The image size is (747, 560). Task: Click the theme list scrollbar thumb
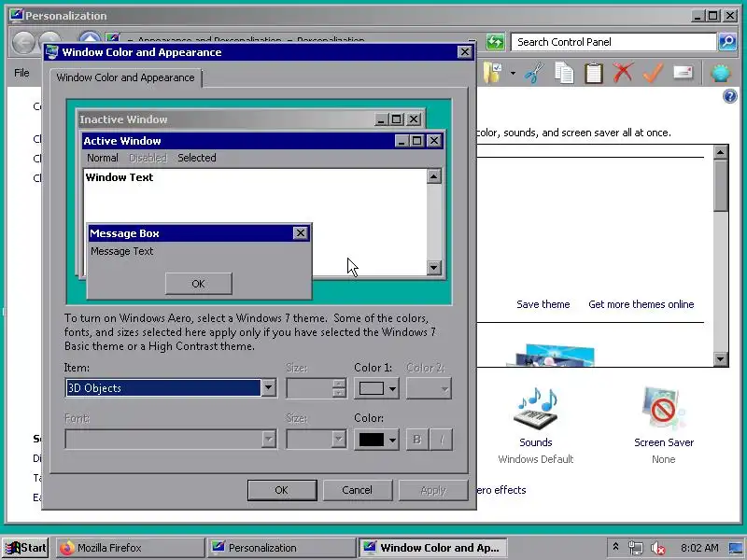point(720,186)
